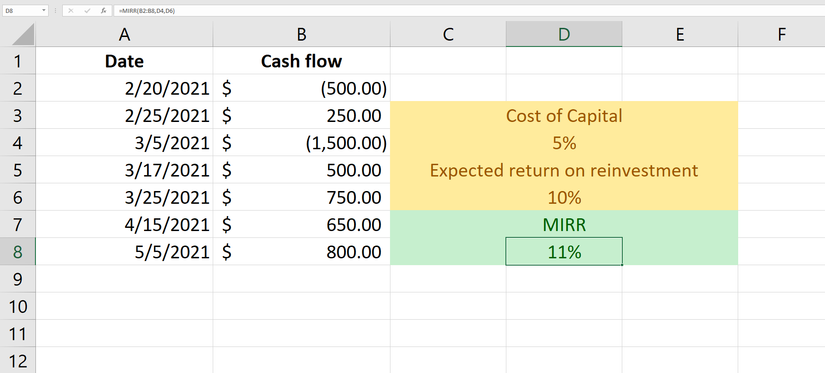Select the cell with date 2/25/2021
Image resolution: width=825 pixels, height=373 pixels.
[x=124, y=115]
